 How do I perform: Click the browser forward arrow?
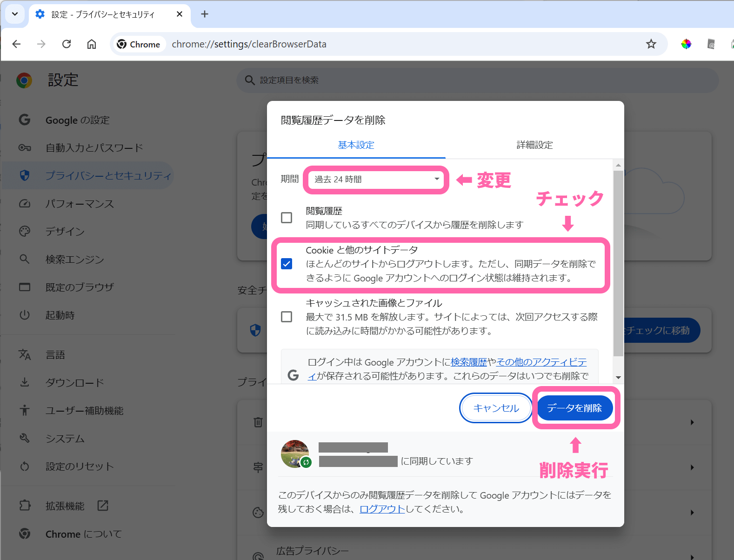(x=41, y=44)
